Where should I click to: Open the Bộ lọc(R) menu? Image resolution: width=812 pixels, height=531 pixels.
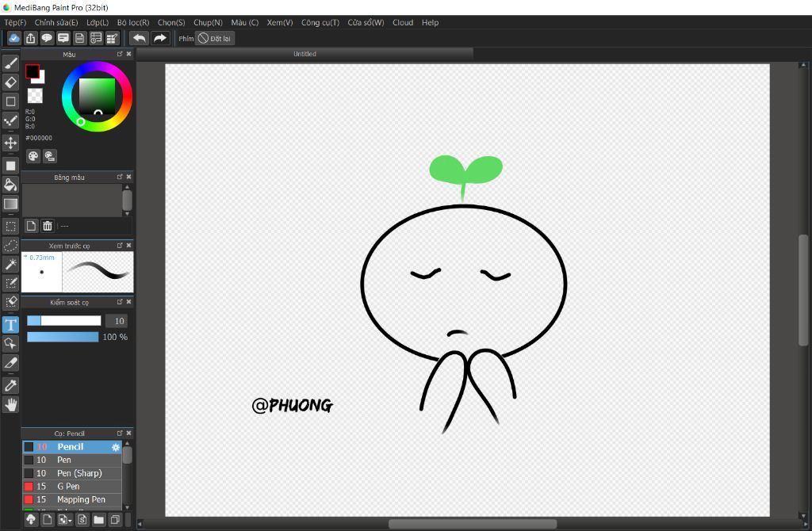tap(133, 23)
